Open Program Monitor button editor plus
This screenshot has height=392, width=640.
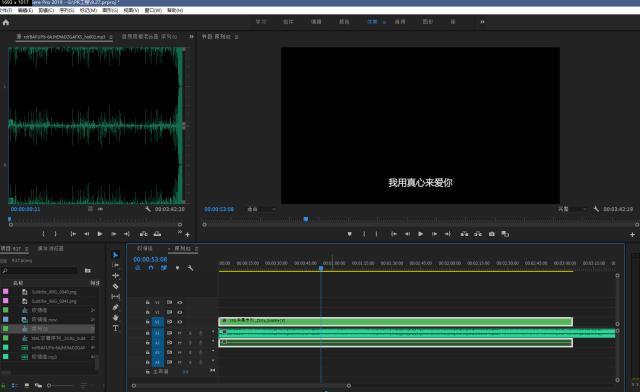(x=632, y=234)
